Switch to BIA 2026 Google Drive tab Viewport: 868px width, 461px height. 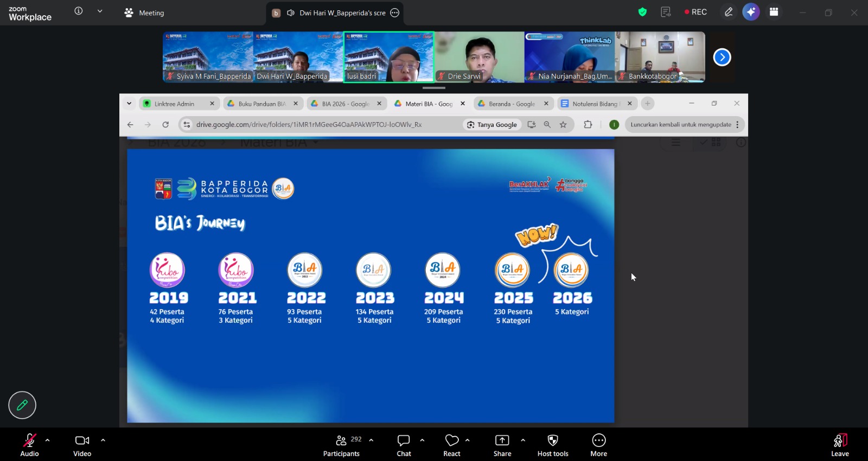(x=347, y=104)
